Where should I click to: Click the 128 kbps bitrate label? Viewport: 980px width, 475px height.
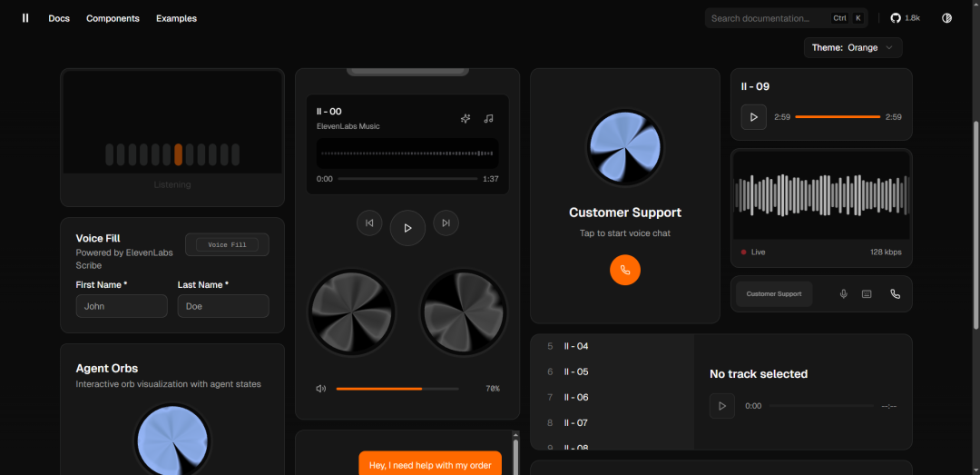click(x=886, y=252)
